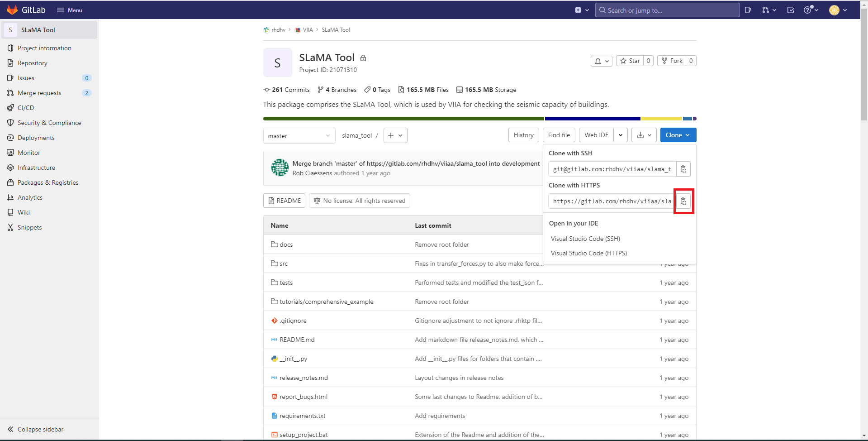Open the add file plus dropdown
This screenshot has height=441, width=868.
[395, 135]
